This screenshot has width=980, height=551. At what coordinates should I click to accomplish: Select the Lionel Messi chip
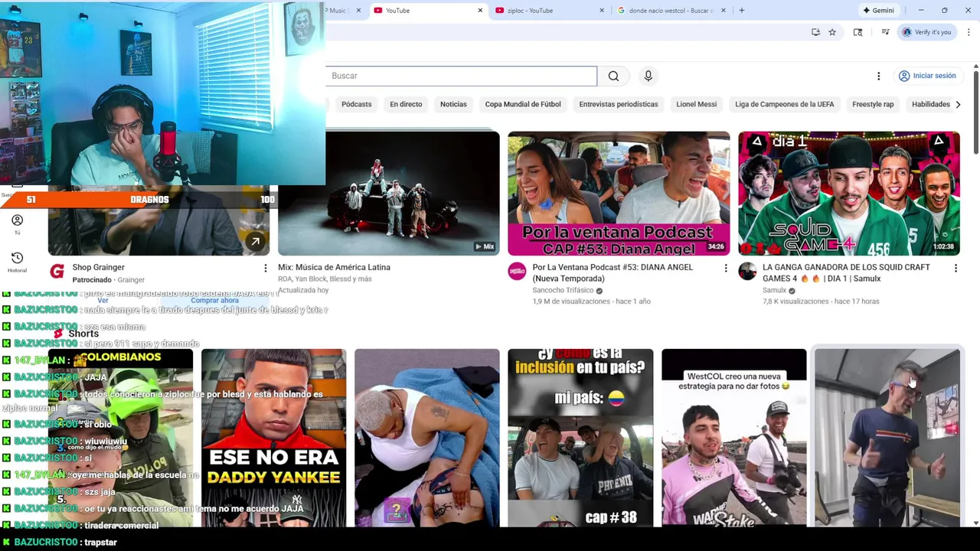tap(696, 104)
